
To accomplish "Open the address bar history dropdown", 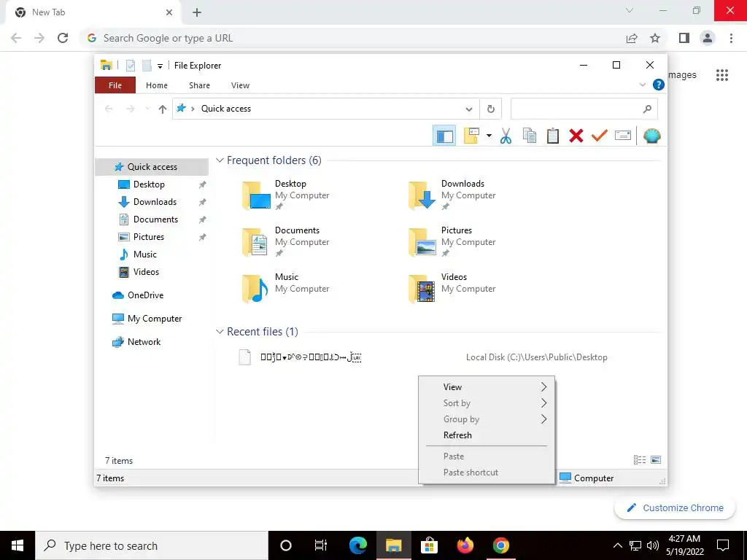I will coord(469,109).
